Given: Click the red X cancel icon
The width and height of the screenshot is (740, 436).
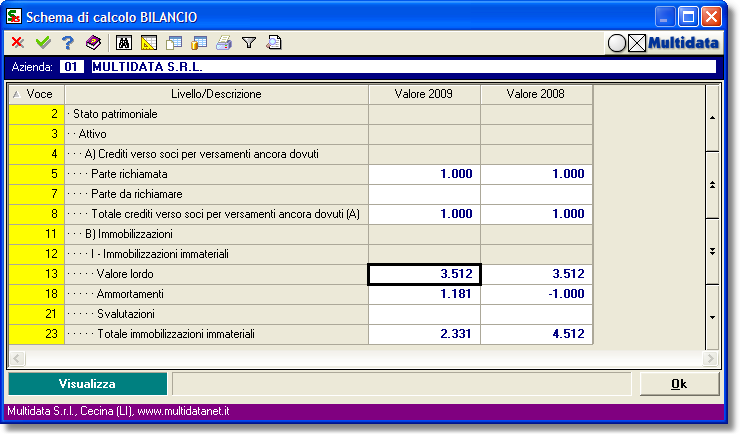Looking at the screenshot, I should pos(18,42).
